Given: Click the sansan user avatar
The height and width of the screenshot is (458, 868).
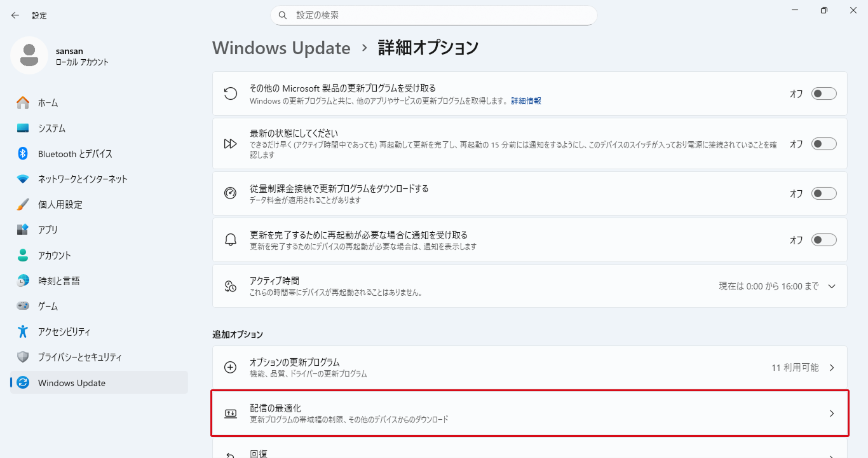Looking at the screenshot, I should point(29,55).
